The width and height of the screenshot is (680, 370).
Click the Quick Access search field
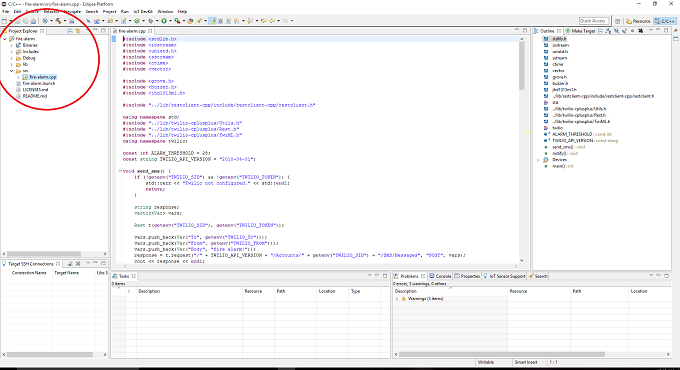(x=594, y=21)
